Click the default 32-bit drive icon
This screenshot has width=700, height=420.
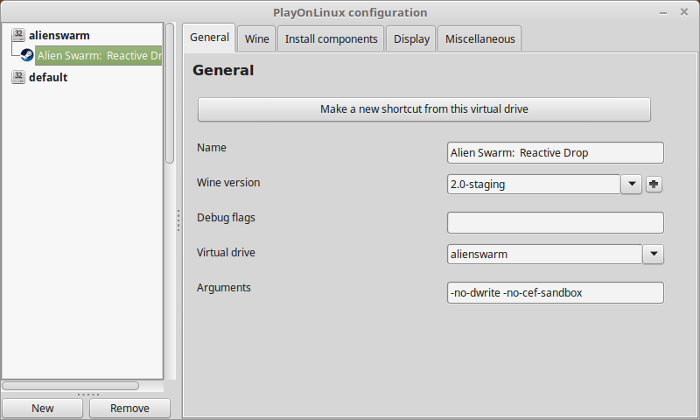(18, 77)
